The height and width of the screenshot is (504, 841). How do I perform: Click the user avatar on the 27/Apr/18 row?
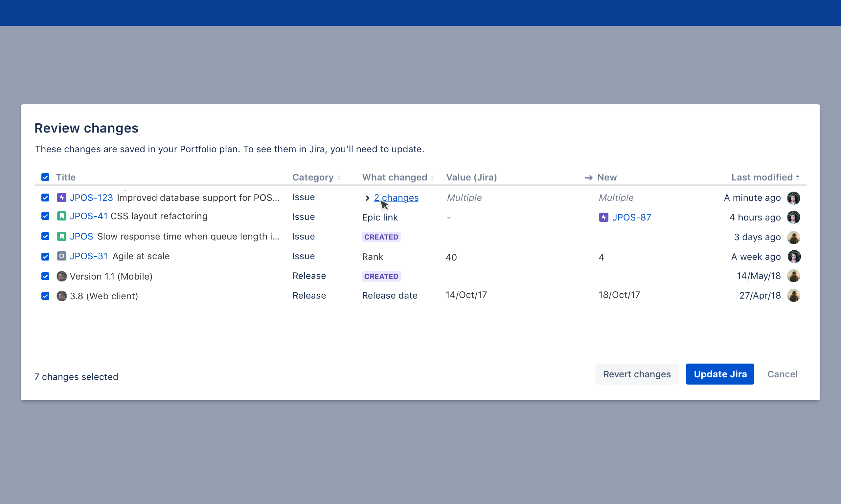(x=793, y=295)
